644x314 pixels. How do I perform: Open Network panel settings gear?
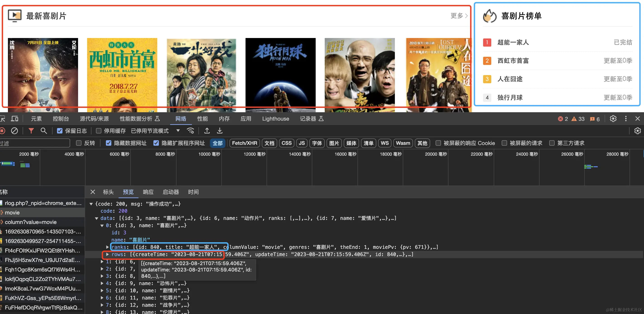point(637,131)
